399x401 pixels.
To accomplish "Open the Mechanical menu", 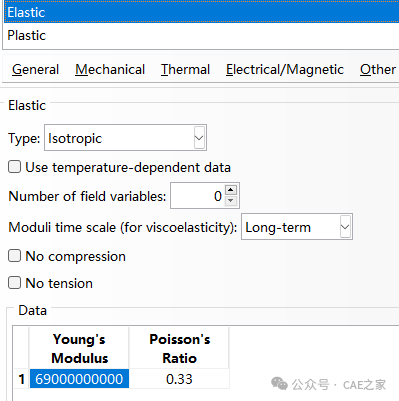I will [x=110, y=69].
